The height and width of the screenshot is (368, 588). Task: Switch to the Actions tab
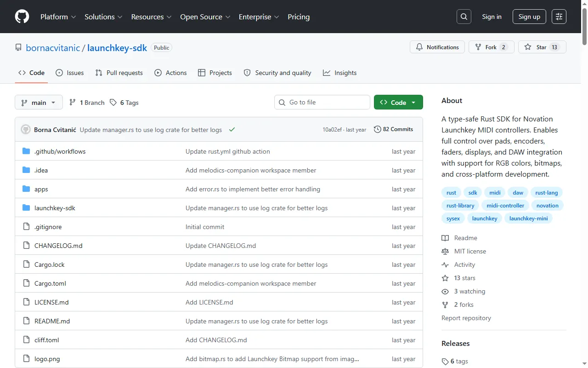[x=171, y=73]
